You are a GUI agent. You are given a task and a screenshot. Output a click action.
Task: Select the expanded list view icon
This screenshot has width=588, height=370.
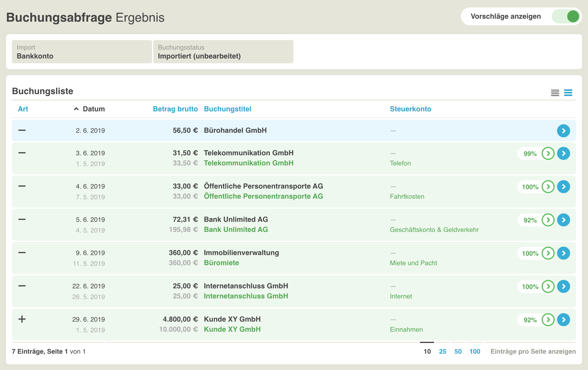(568, 93)
